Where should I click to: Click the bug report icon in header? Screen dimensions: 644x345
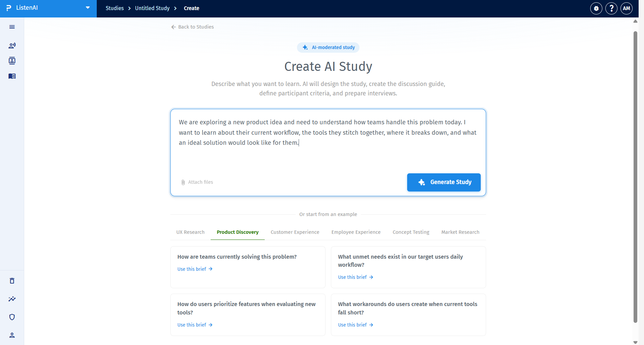click(x=596, y=8)
